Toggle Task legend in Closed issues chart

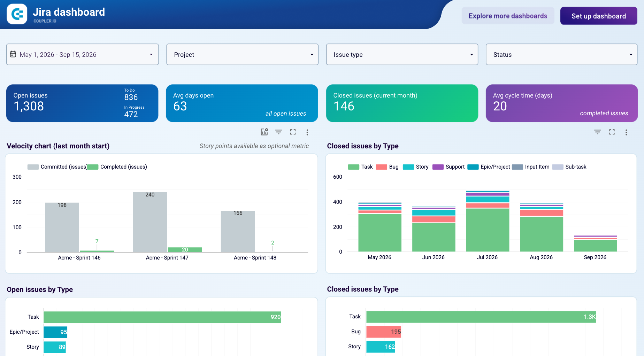coord(360,167)
